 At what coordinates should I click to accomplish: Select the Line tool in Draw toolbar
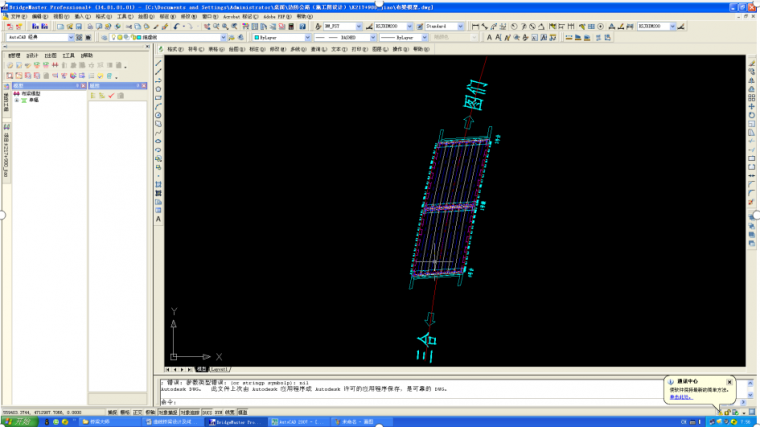coord(158,63)
